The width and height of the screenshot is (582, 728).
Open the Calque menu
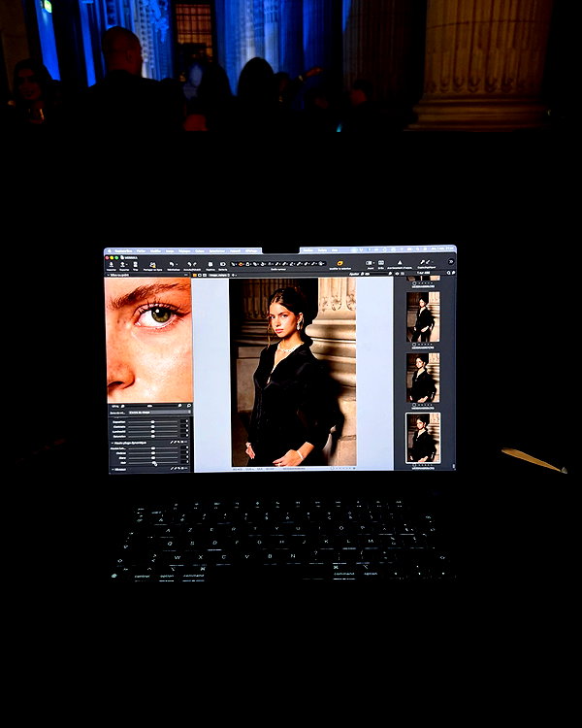point(200,251)
